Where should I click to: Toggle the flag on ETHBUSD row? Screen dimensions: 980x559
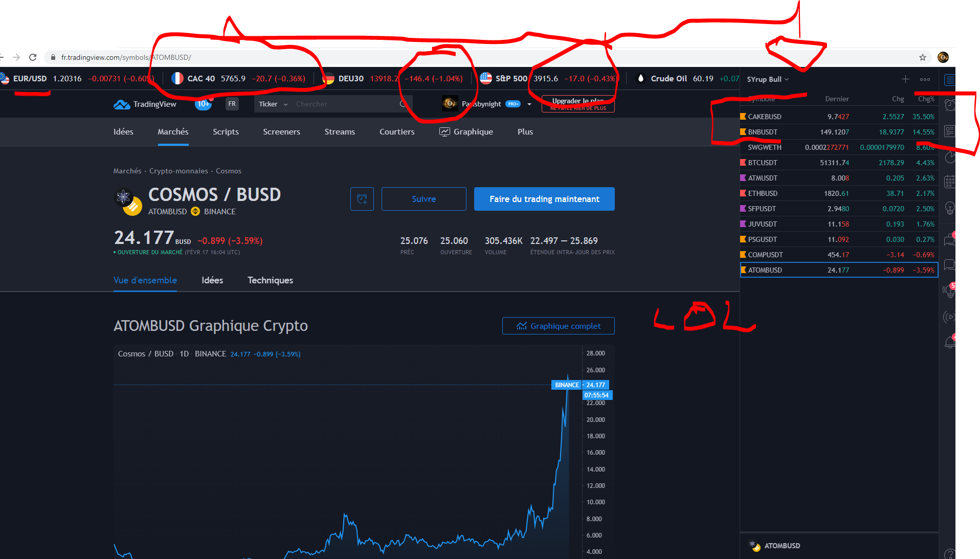coord(743,193)
